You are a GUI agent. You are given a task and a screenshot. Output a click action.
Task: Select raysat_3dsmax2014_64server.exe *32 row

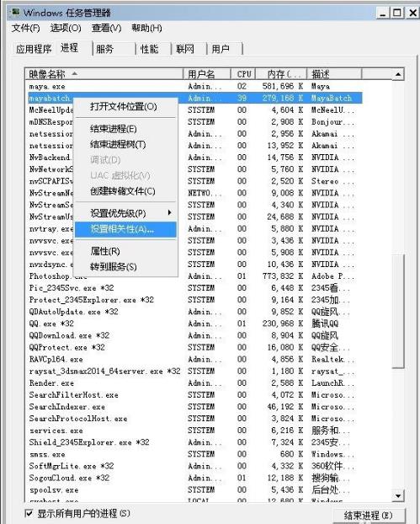pyautogui.click(x=194, y=371)
